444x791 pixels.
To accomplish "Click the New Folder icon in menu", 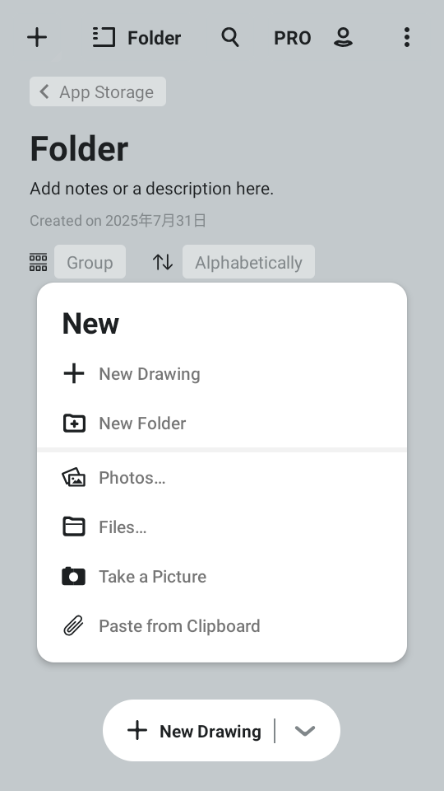I will pos(74,423).
